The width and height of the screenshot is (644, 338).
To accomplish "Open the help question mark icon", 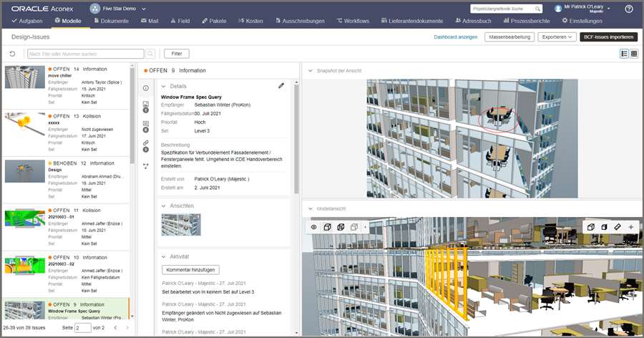I will pyautogui.click(x=628, y=9).
